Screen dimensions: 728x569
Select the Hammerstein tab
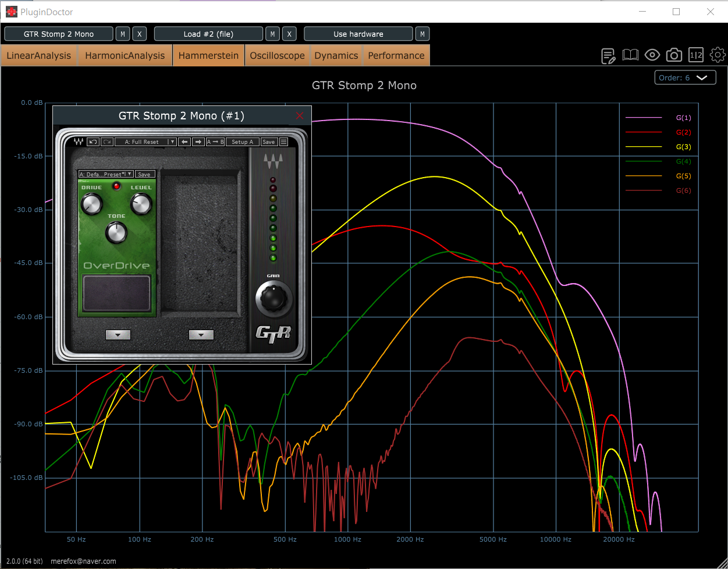point(208,55)
